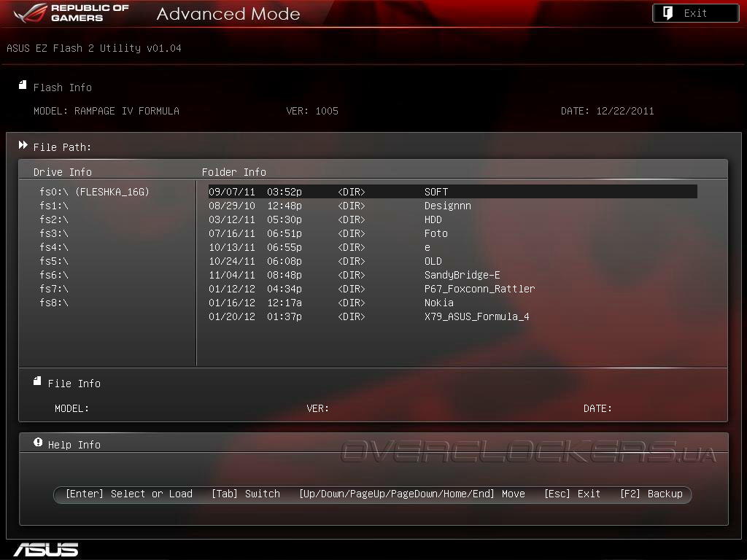Click the [F2] Backup hint

click(651, 494)
